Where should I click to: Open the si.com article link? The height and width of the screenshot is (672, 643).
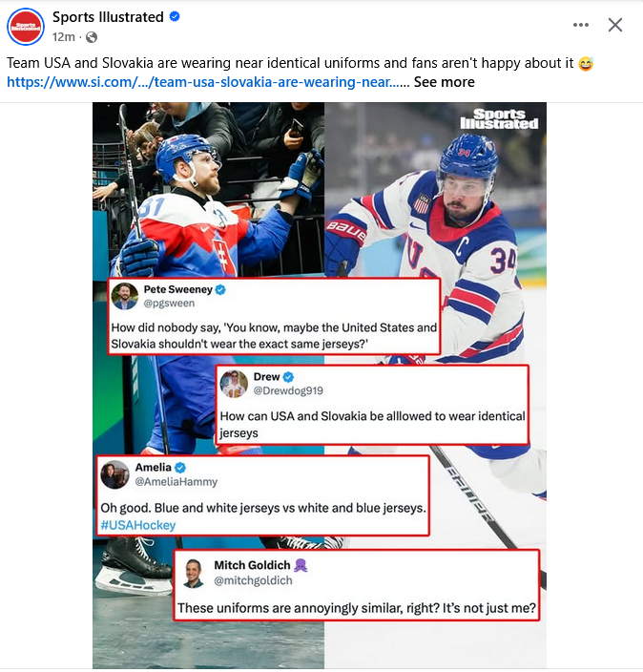(x=203, y=82)
